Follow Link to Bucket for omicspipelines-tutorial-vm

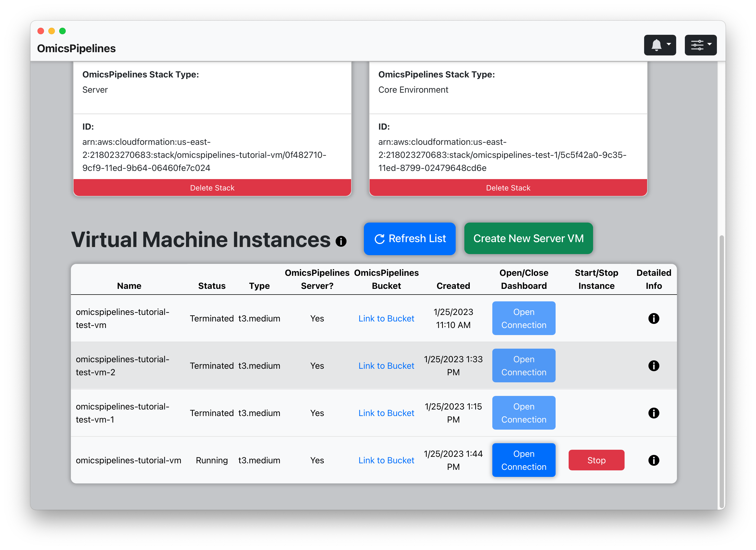(386, 460)
